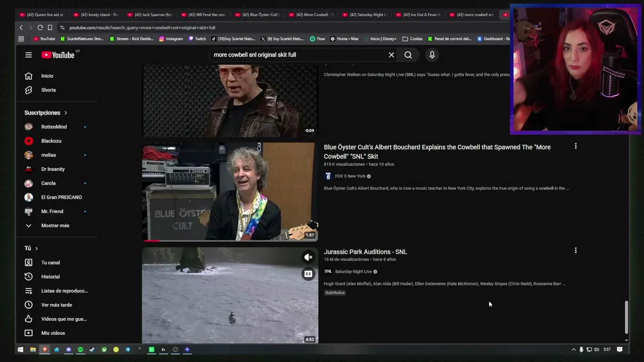
Task: Switch to the lonely island tab
Action: [x=96, y=15]
